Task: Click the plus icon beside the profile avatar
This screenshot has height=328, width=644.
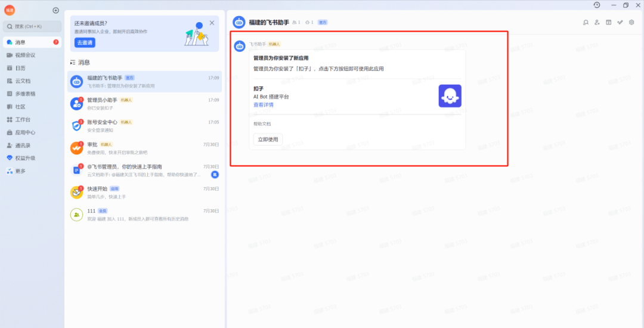Action: coord(55,10)
